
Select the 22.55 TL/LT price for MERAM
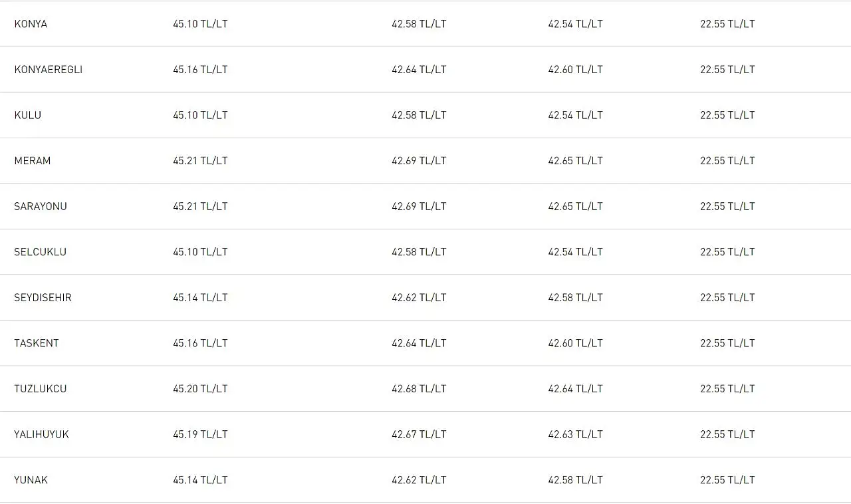pyautogui.click(x=727, y=161)
